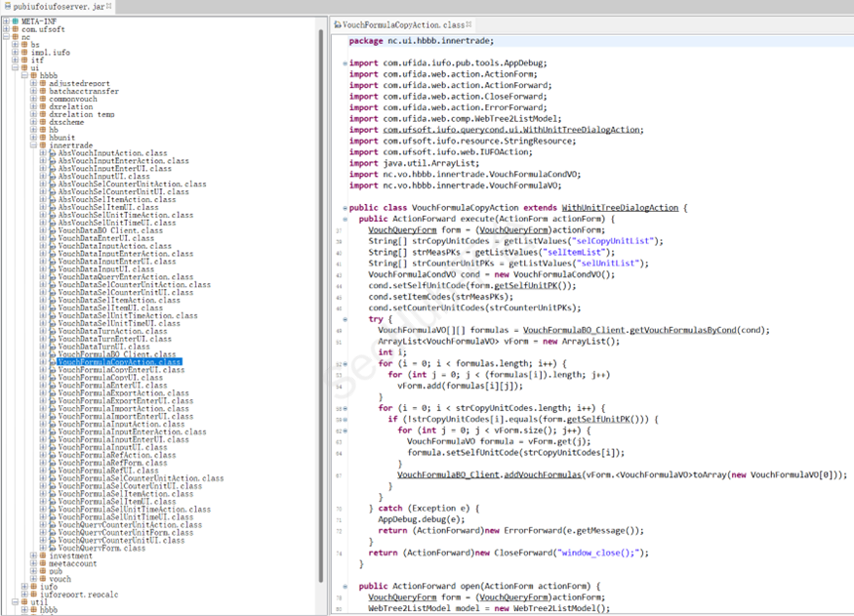Click the package tree vertical scrollbar
The image size is (854, 616).
pyautogui.click(x=321, y=305)
